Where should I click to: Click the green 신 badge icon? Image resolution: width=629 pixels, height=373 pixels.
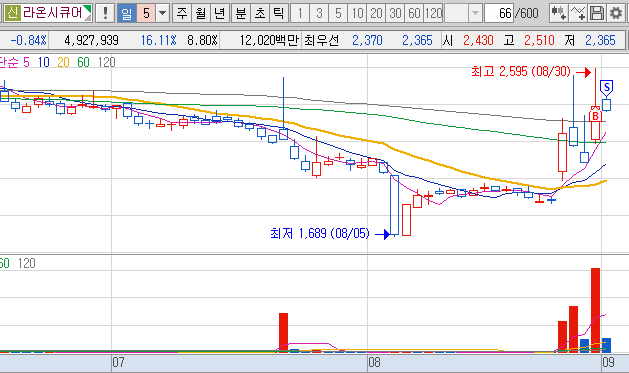pyautogui.click(x=12, y=13)
